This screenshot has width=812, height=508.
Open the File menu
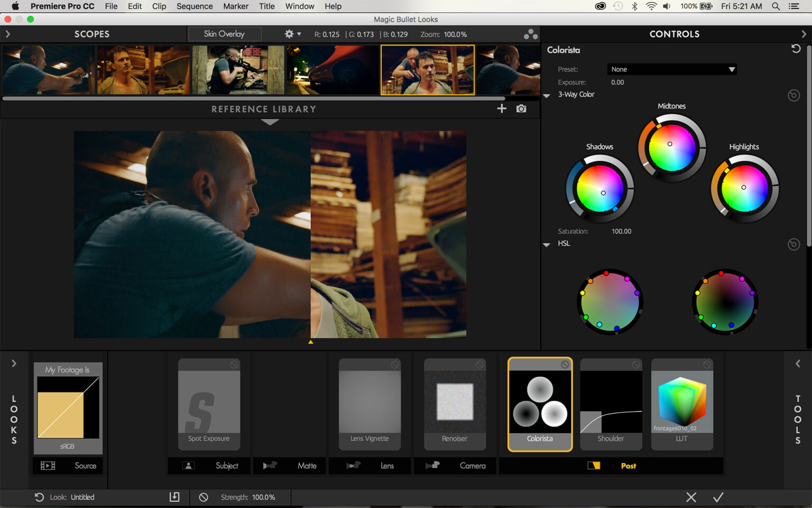point(111,6)
